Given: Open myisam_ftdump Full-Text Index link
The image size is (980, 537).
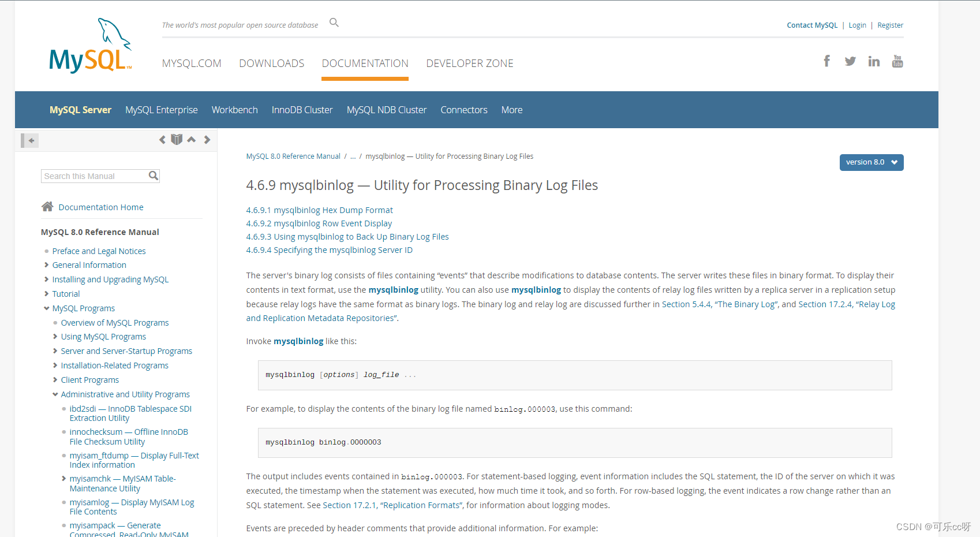Looking at the screenshot, I should pos(134,460).
